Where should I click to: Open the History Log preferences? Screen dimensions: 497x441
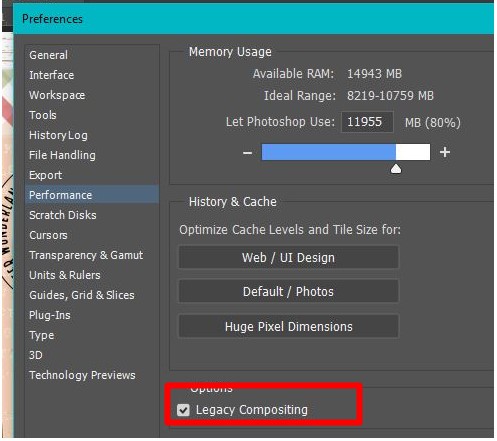[58, 135]
